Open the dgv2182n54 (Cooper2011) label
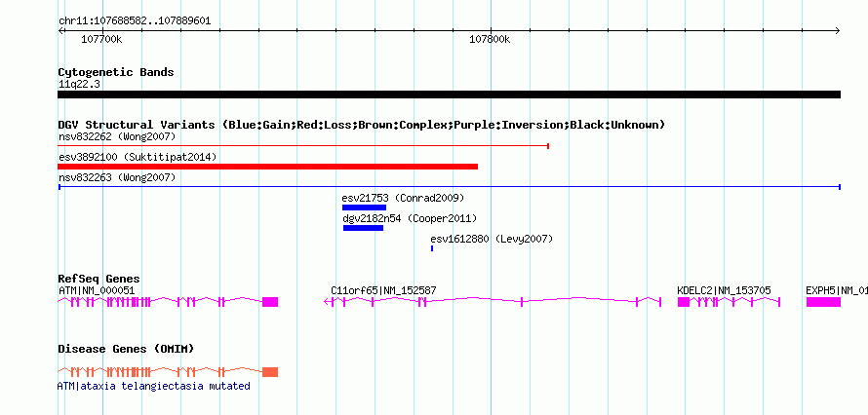 [x=410, y=218]
